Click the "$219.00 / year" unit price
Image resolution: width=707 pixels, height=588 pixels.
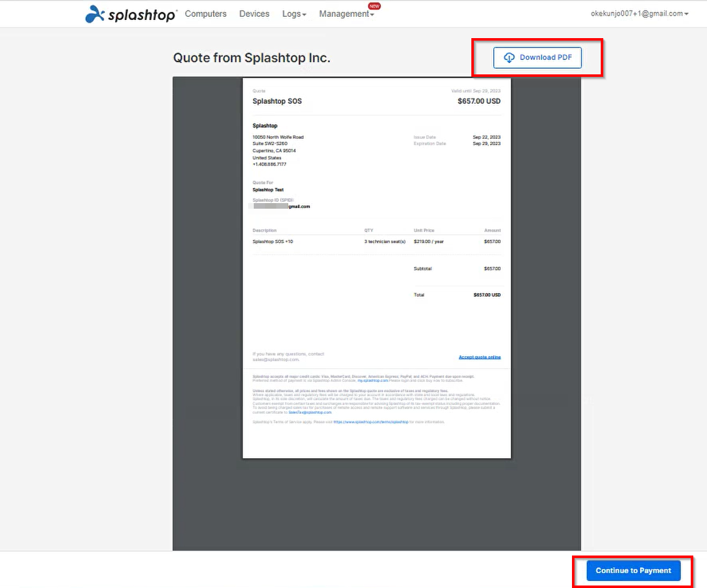(429, 241)
